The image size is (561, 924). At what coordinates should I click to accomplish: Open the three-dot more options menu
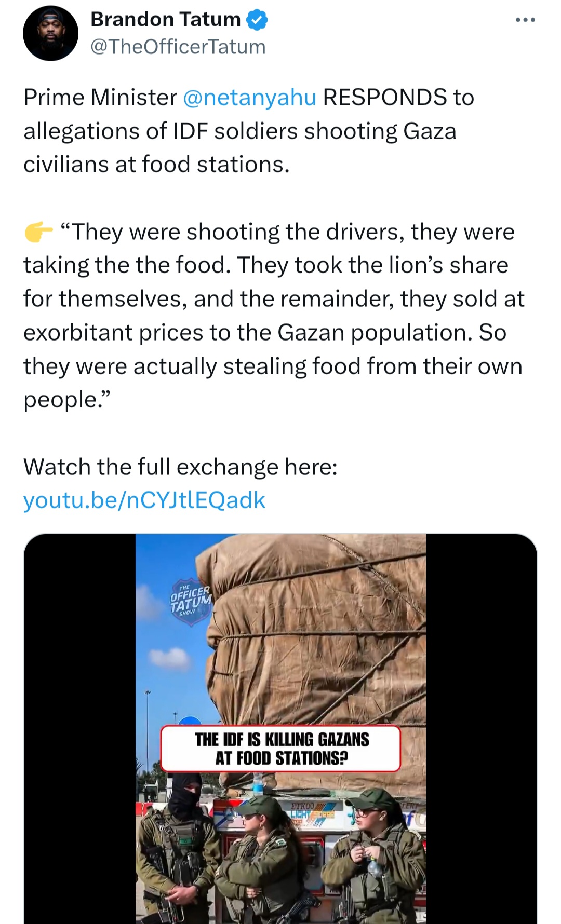click(x=525, y=20)
